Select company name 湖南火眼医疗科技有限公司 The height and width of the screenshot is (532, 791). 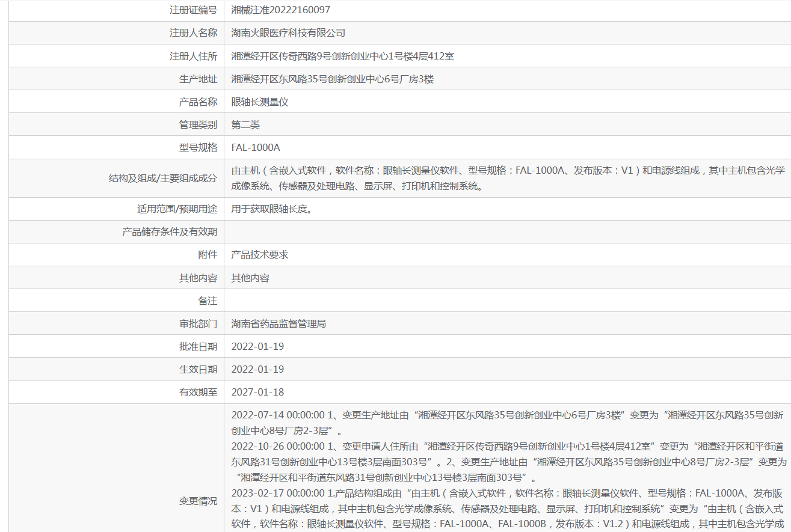click(289, 33)
